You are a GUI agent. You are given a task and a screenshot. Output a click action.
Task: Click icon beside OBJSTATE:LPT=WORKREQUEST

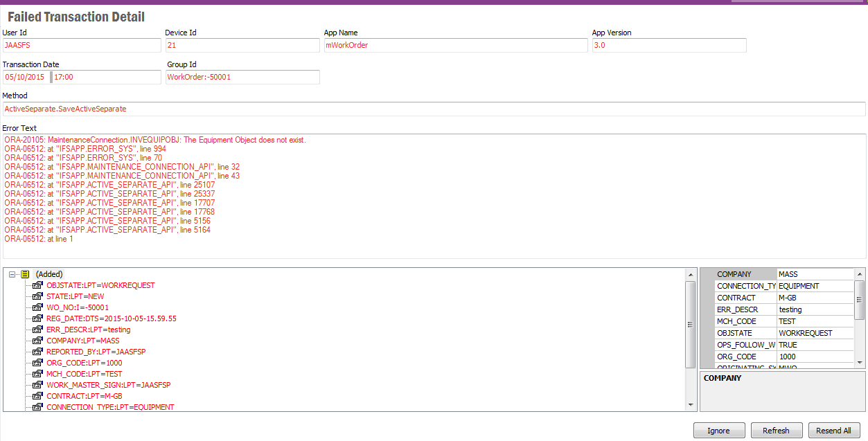[x=38, y=285]
